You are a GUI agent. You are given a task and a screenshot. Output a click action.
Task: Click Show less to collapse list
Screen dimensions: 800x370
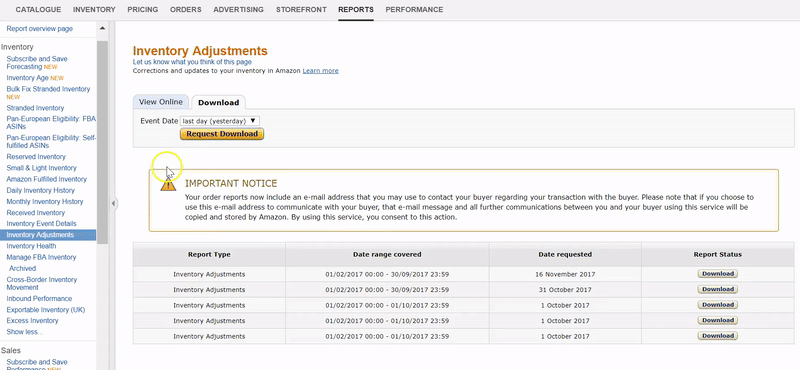[x=24, y=332]
